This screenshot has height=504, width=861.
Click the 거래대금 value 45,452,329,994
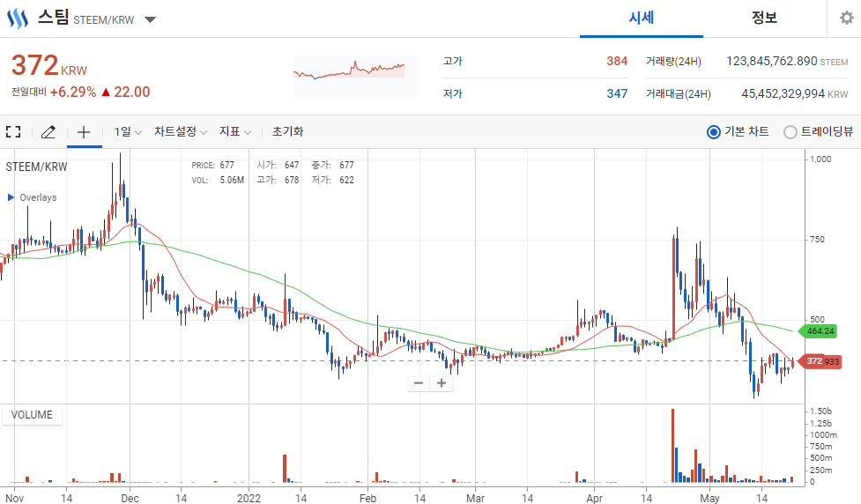[x=783, y=94]
